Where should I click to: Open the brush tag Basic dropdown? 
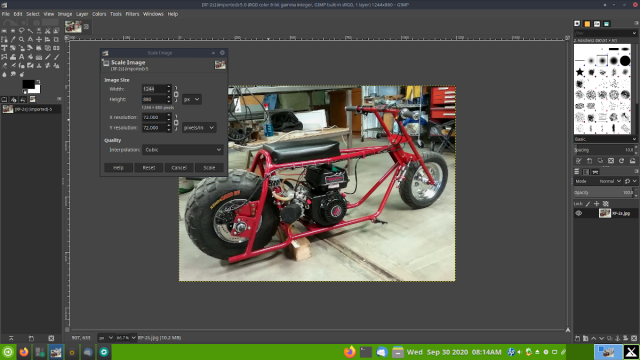click(x=605, y=139)
